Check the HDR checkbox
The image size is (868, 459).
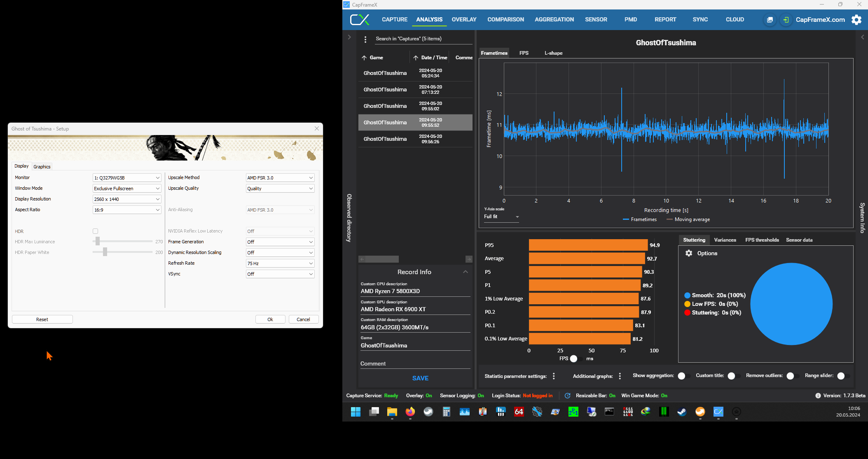point(96,231)
